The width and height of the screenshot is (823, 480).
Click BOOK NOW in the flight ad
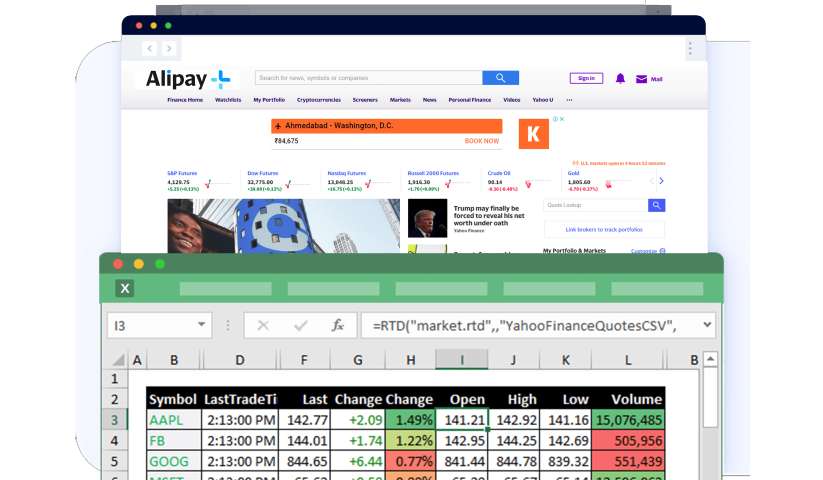pos(482,141)
